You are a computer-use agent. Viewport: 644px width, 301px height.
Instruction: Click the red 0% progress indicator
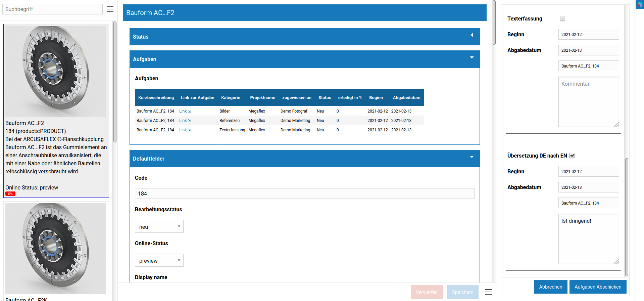pyautogui.click(x=10, y=194)
